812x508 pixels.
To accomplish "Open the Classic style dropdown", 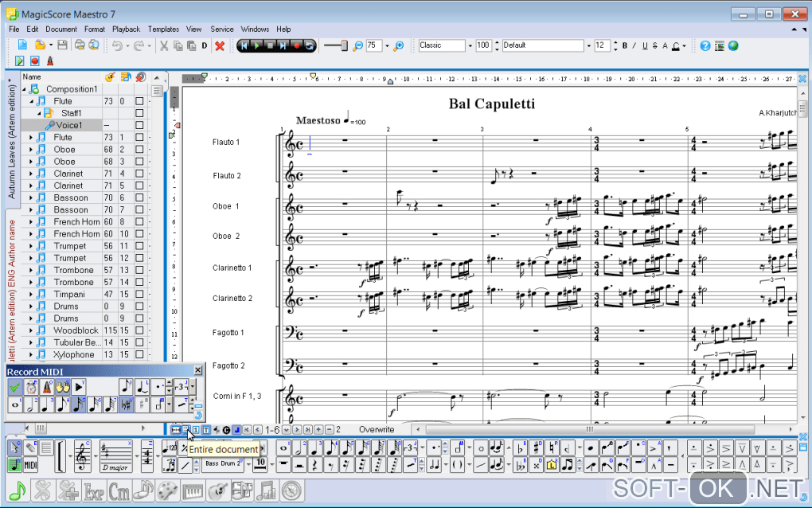I will pos(470,45).
